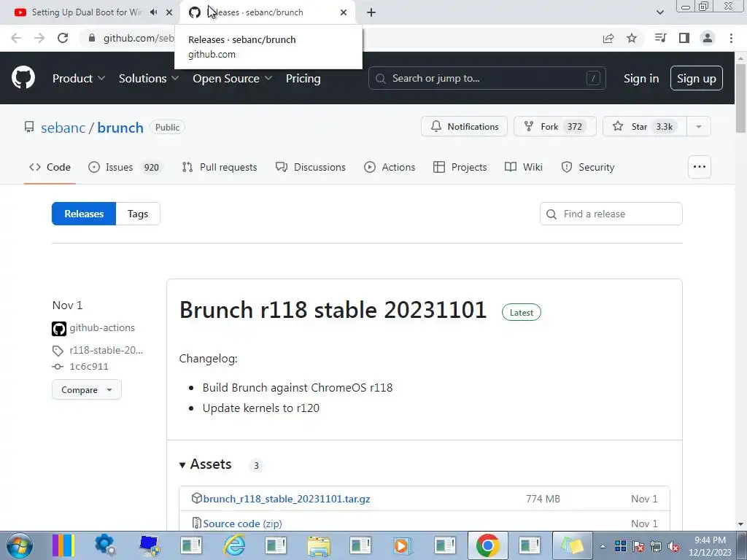This screenshot has height=560, width=747.
Task: Show hidden tray icons arrow
Action: tap(603, 547)
